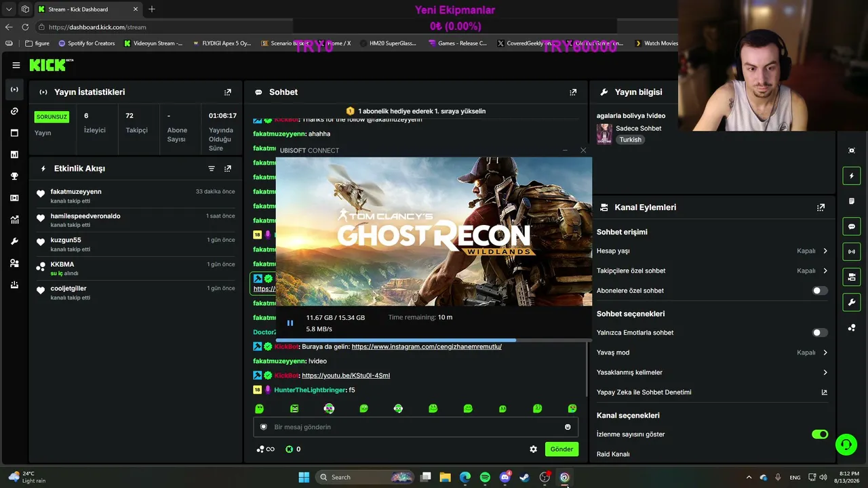Send message with the Gönder button
The width and height of the screenshot is (868, 488).
(561, 449)
